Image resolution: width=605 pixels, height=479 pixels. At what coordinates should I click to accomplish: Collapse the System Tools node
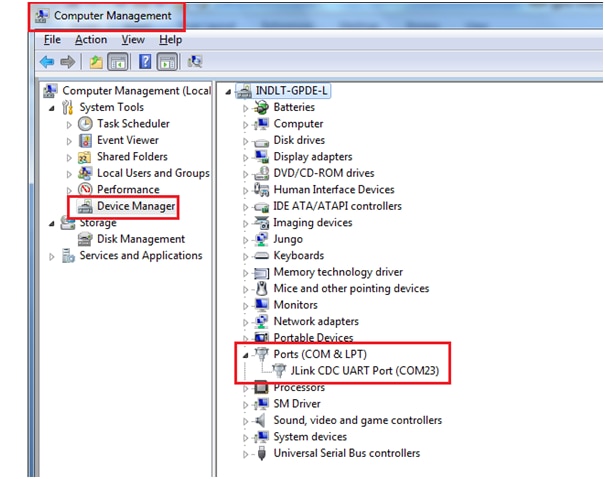point(52,109)
